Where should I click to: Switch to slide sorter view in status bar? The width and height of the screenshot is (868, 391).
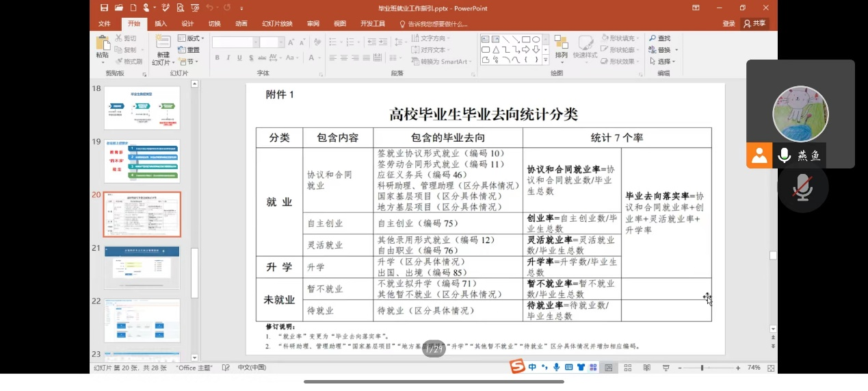pyautogui.click(x=627, y=368)
